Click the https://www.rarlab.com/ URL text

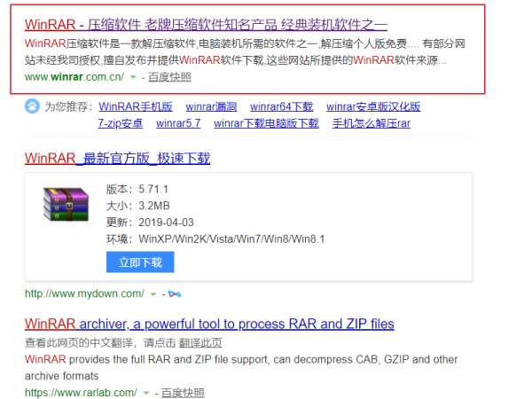[81, 393]
